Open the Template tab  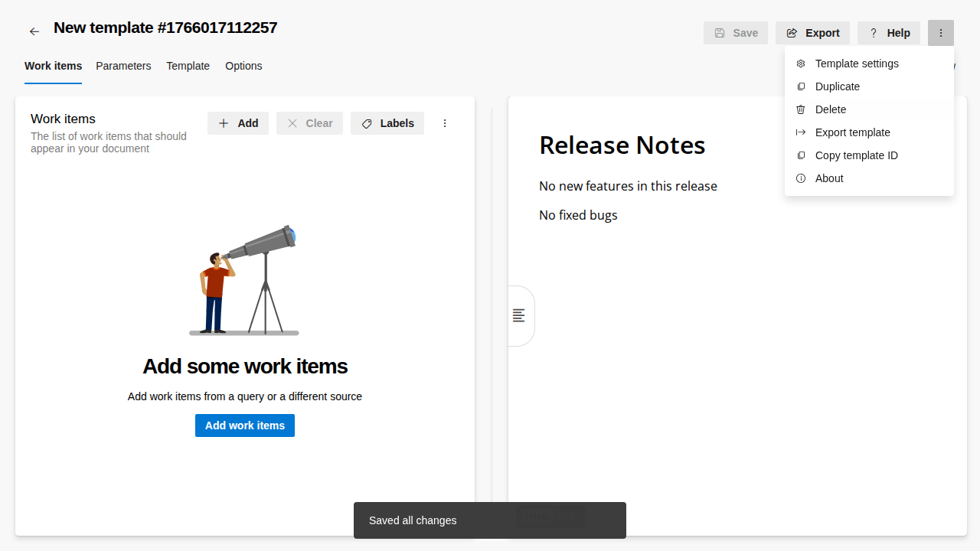188,66
